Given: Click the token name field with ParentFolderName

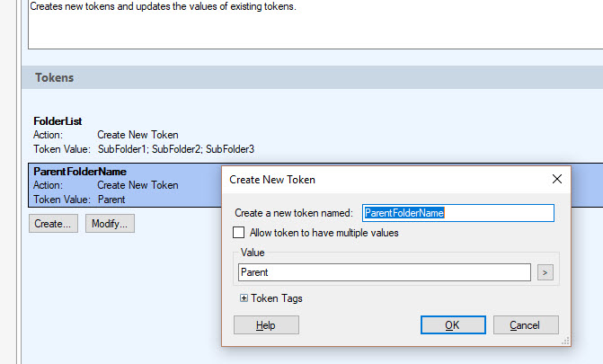Looking at the screenshot, I should click(457, 213).
